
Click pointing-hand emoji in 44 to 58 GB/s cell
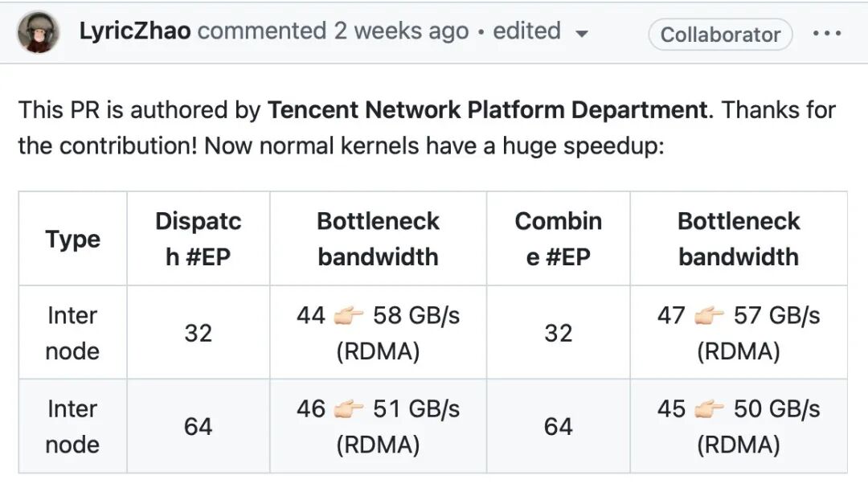pos(349,315)
